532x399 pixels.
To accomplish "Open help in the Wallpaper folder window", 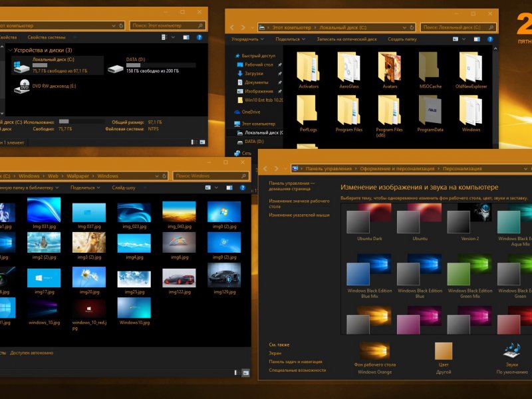I will click(x=243, y=188).
